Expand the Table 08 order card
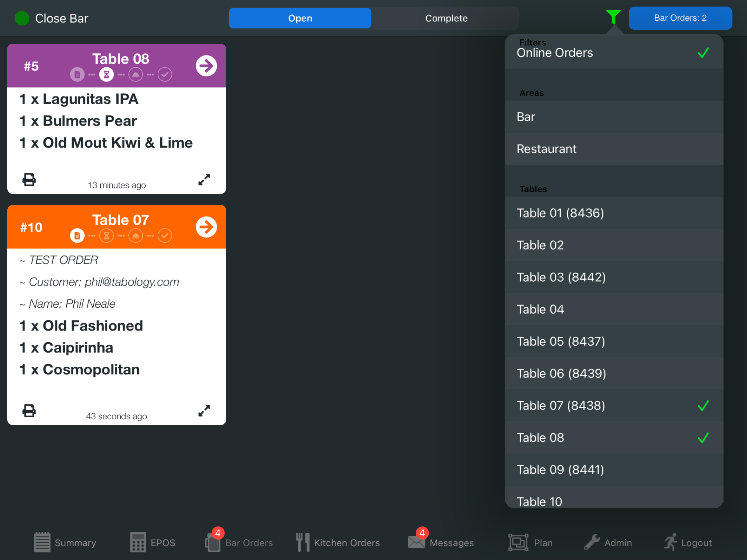Viewport: 747px width, 560px height. point(204,180)
